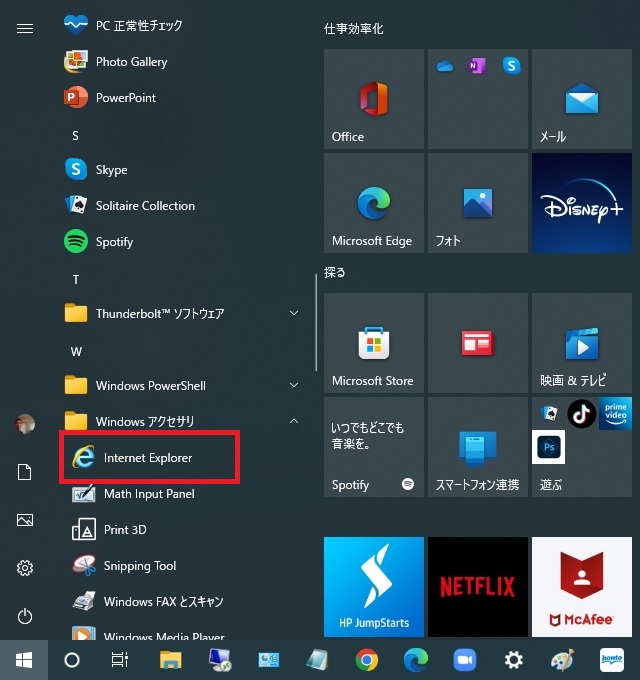
Task: Open Task View on taskbar
Action: (120, 660)
